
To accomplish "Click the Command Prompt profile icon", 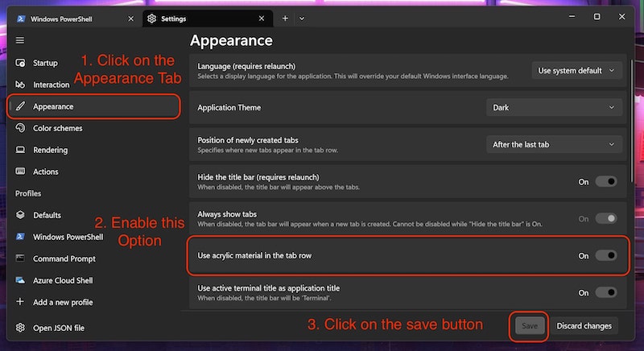I will (x=20, y=258).
